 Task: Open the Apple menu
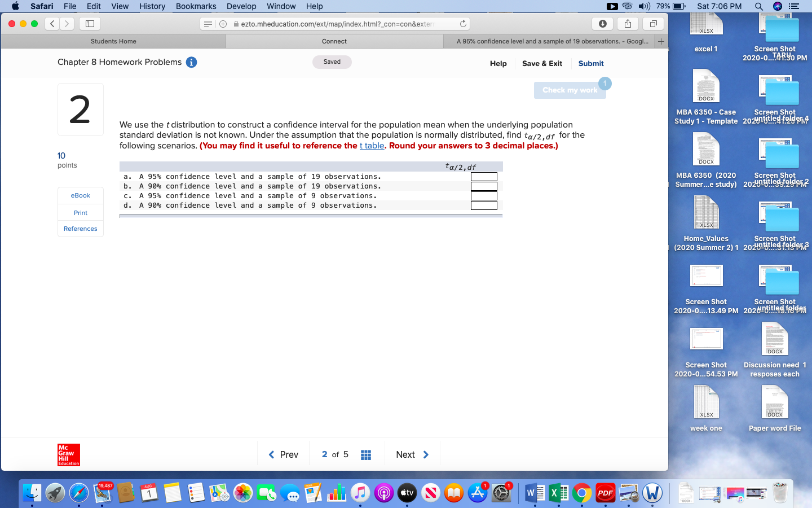pos(15,6)
